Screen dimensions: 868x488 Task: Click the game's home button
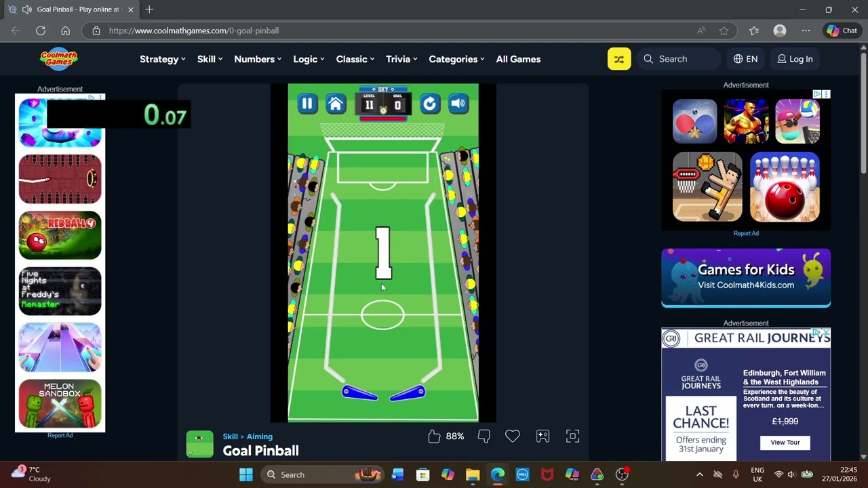click(x=336, y=104)
